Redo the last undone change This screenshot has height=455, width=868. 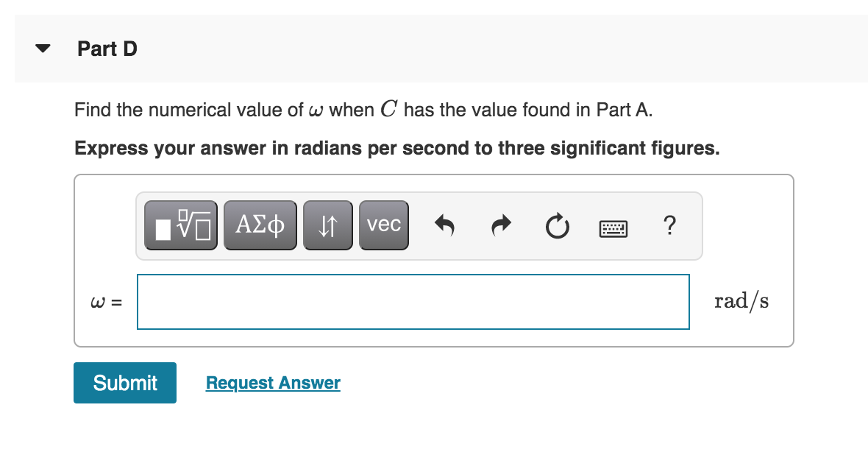tap(500, 226)
